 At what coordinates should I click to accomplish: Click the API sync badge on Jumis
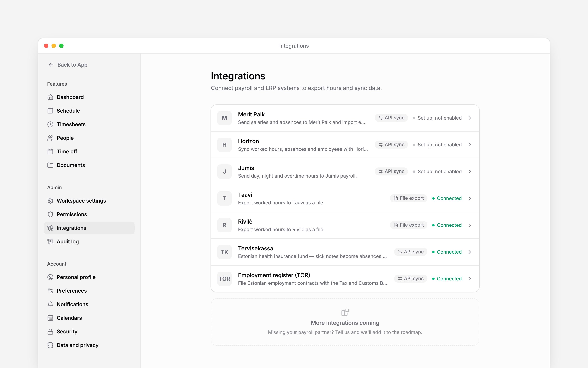(x=391, y=171)
